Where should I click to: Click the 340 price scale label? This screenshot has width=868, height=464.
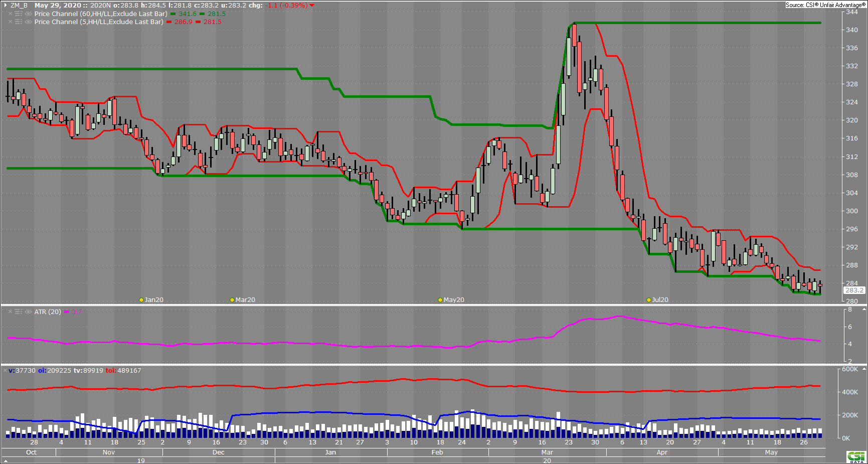[x=852, y=30]
